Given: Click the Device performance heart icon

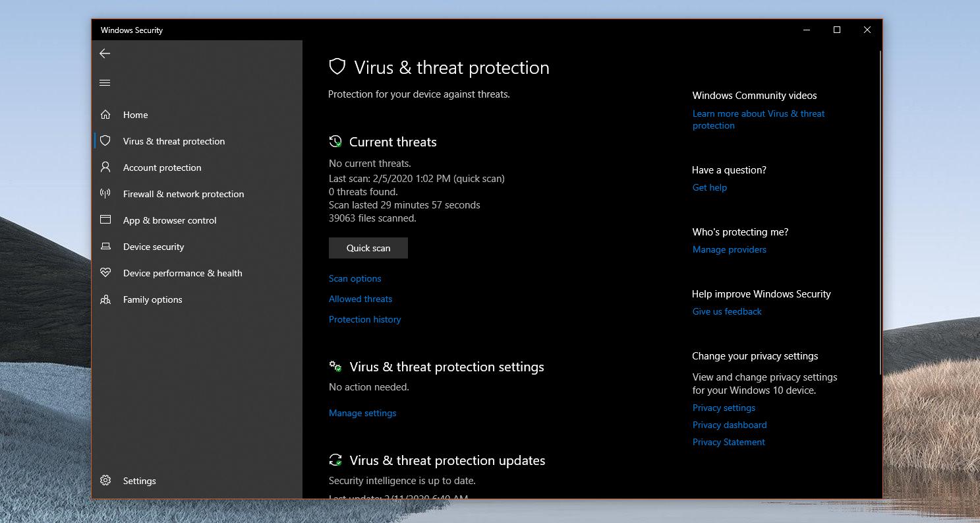Looking at the screenshot, I should [x=105, y=273].
